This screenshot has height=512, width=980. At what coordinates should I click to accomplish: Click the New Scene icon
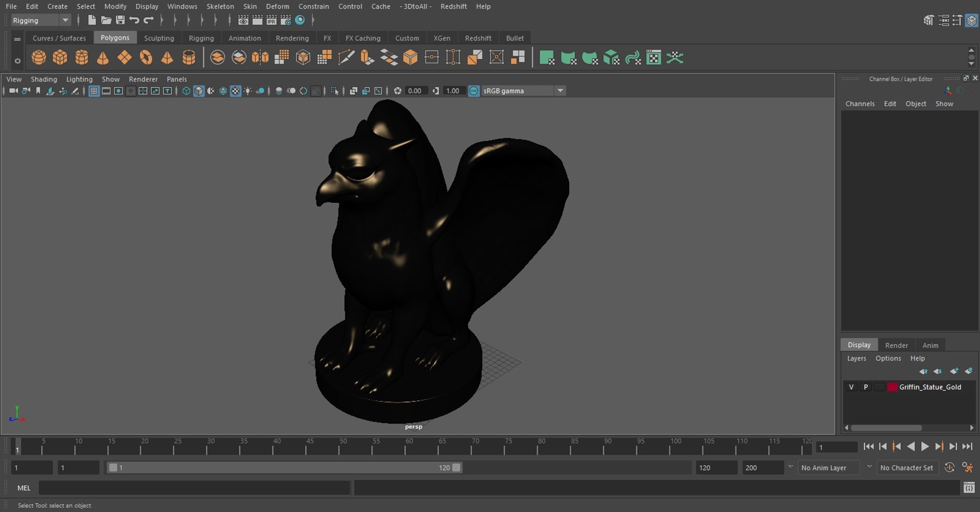pos(92,20)
